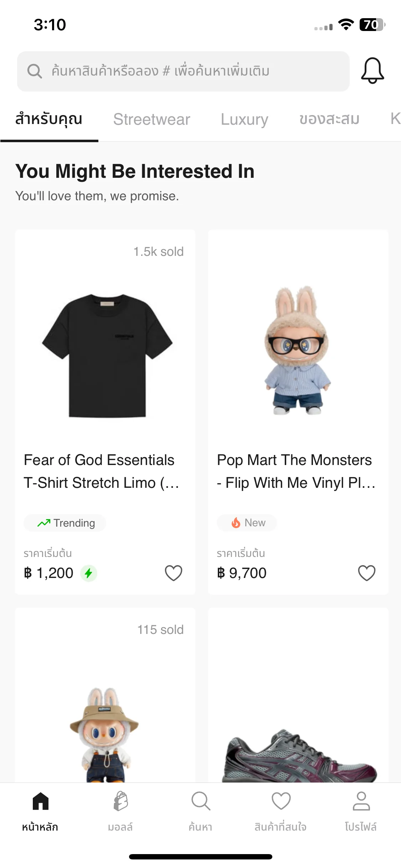Open the black Essentials T-shirt image
401x868 pixels.
coord(107,356)
